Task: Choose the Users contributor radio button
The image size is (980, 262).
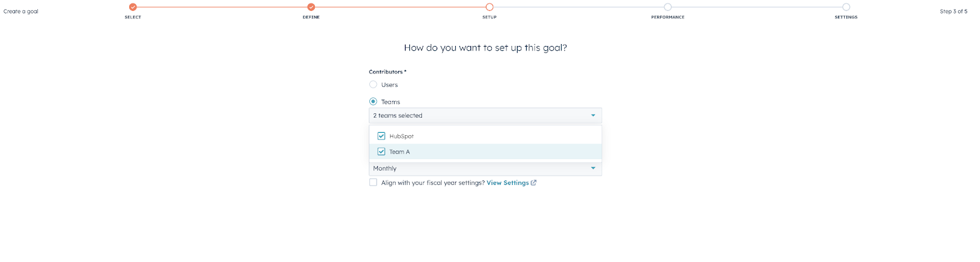Action: 373,84
